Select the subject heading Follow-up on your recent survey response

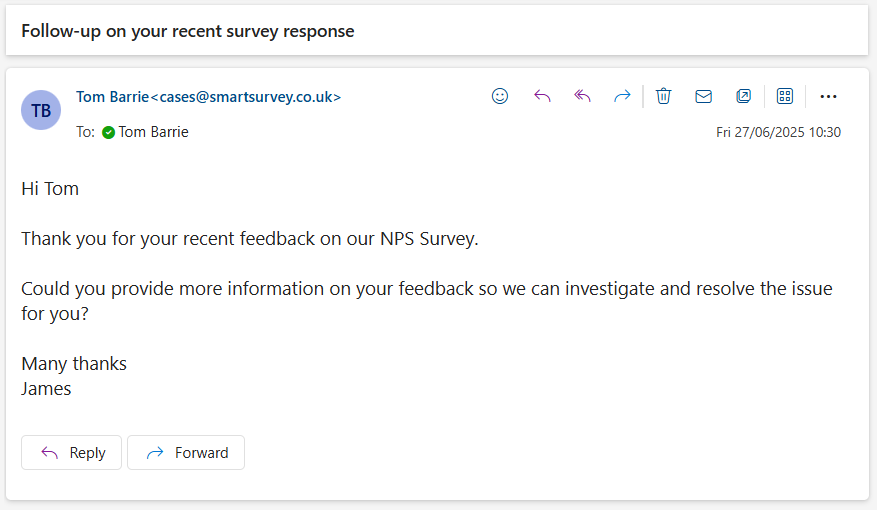pos(188,31)
